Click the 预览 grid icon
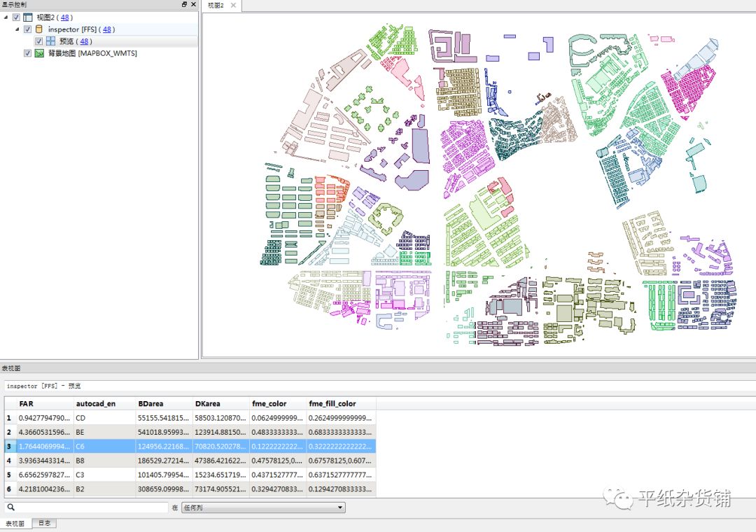 (50, 41)
